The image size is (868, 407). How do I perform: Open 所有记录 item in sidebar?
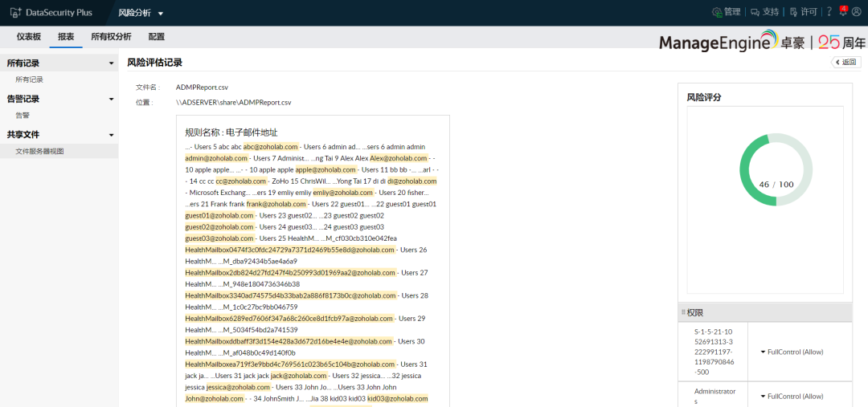coord(30,79)
